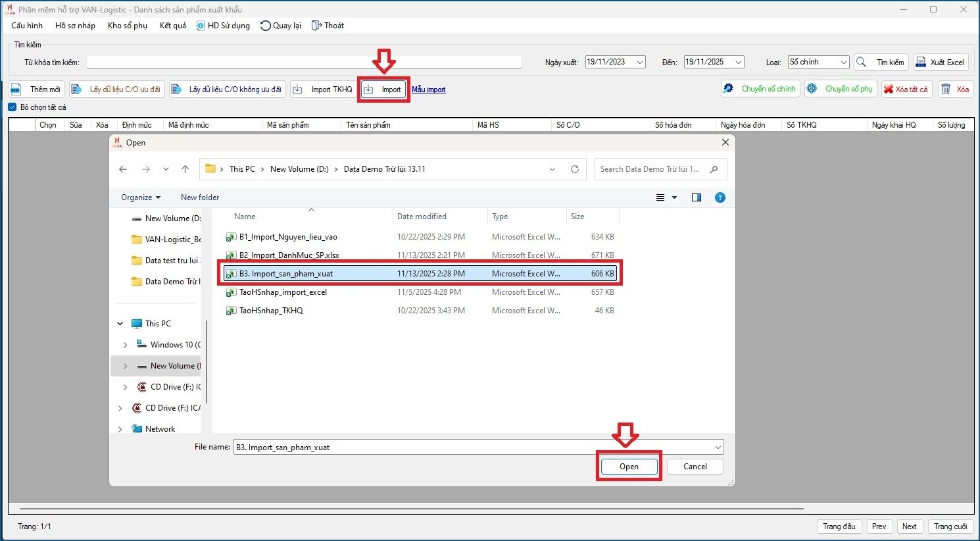980x541 pixels.
Task: Go up one folder level with the up arrow
Action: coord(185,169)
